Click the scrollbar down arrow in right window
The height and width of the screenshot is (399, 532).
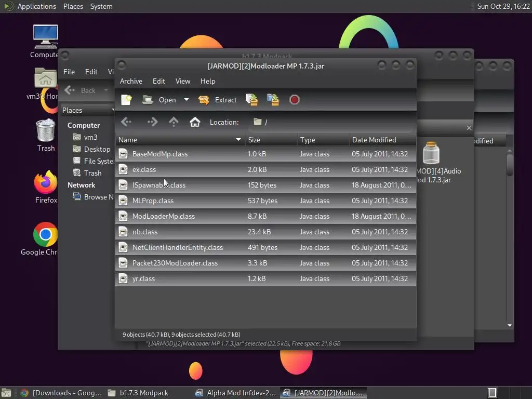(x=510, y=325)
